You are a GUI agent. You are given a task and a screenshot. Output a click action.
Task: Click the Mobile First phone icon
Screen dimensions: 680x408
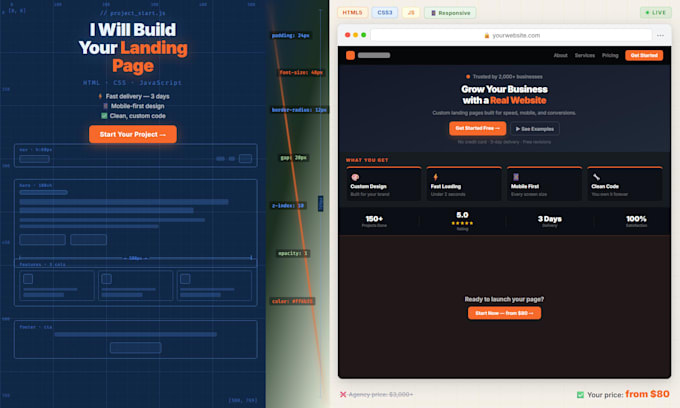pyautogui.click(x=516, y=177)
